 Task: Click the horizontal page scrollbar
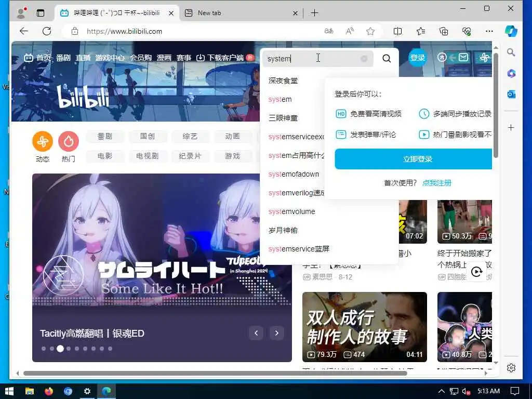point(215,373)
